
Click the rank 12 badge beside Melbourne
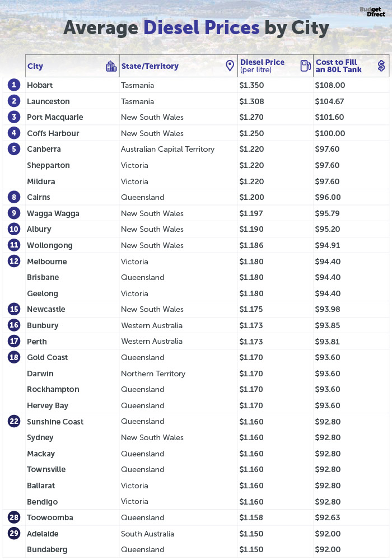(x=14, y=261)
